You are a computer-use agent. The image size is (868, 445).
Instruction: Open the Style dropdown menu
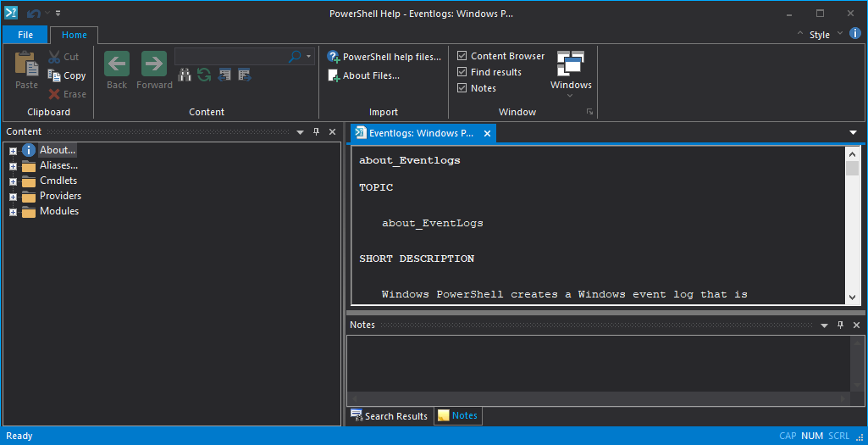[820, 35]
